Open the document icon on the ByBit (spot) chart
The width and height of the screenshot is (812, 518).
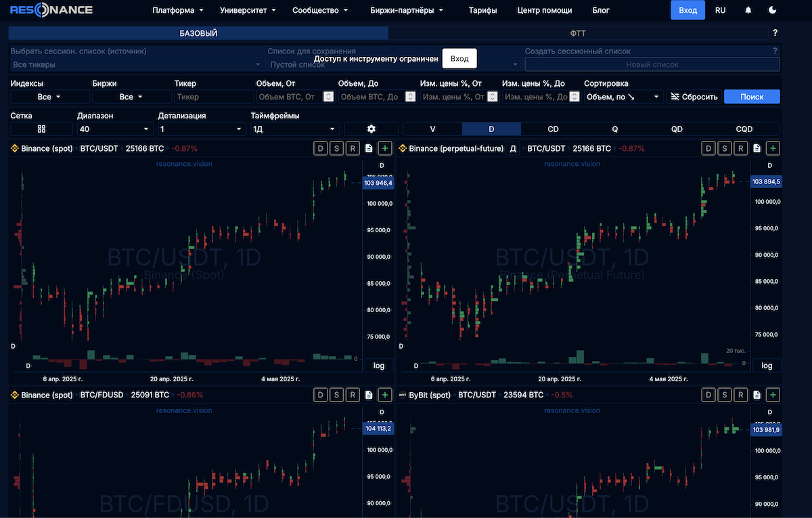pyautogui.click(x=757, y=395)
